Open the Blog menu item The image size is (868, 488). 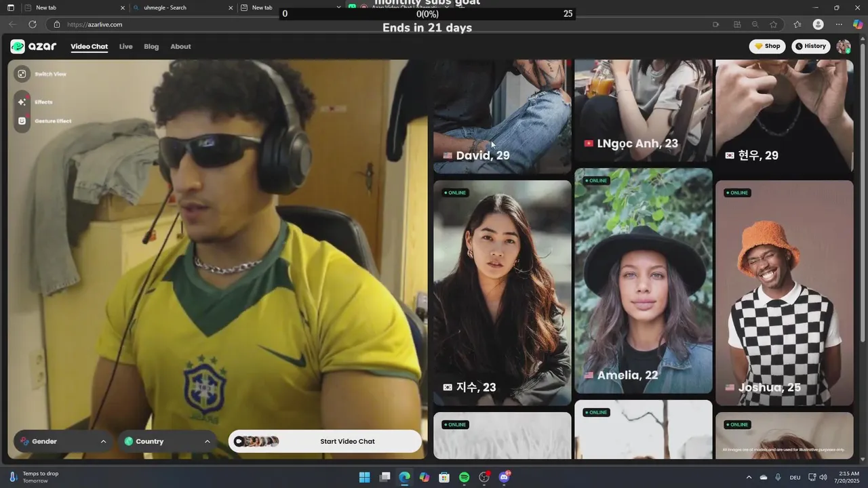point(151,47)
